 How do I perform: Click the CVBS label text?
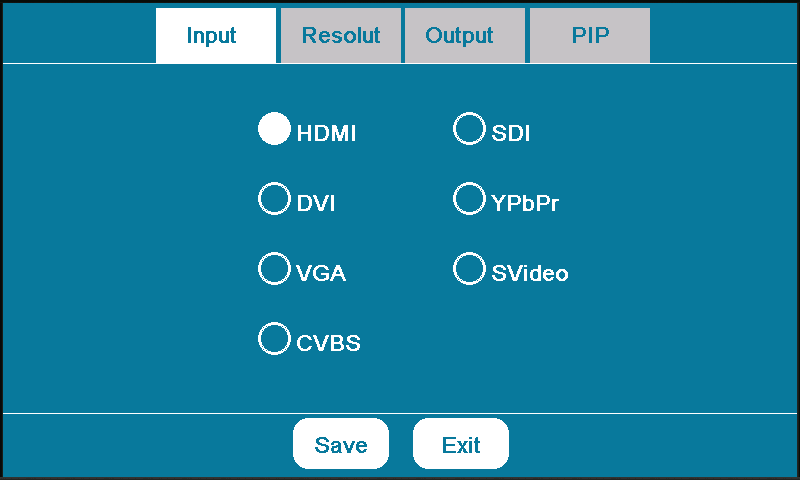tap(328, 344)
